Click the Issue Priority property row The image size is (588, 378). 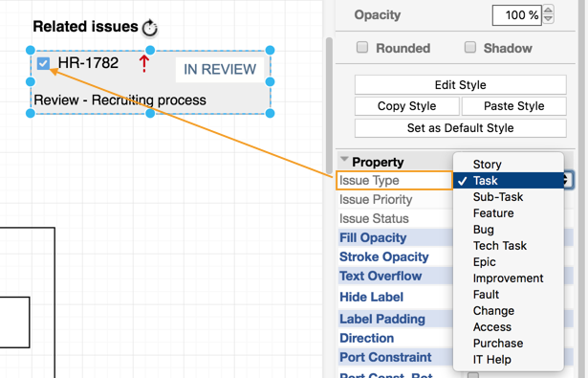coord(395,199)
